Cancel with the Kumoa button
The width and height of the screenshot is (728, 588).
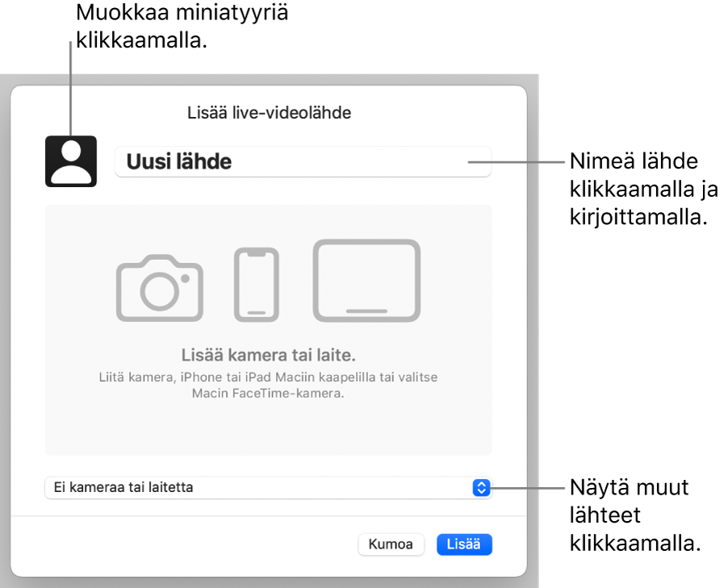point(391,544)
